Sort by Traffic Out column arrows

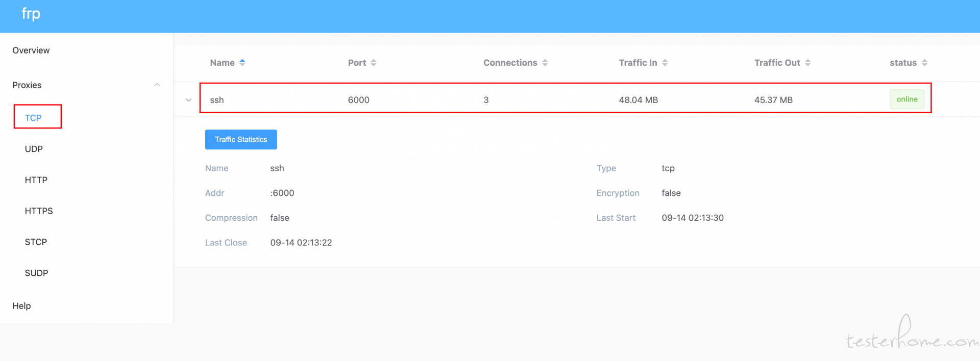click(x=808, y=63)
